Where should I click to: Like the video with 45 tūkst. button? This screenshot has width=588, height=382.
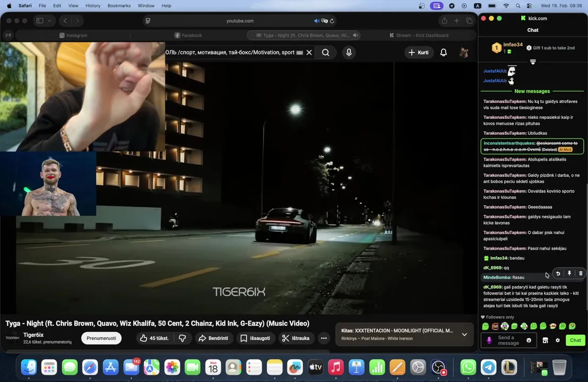click(154, 338)
